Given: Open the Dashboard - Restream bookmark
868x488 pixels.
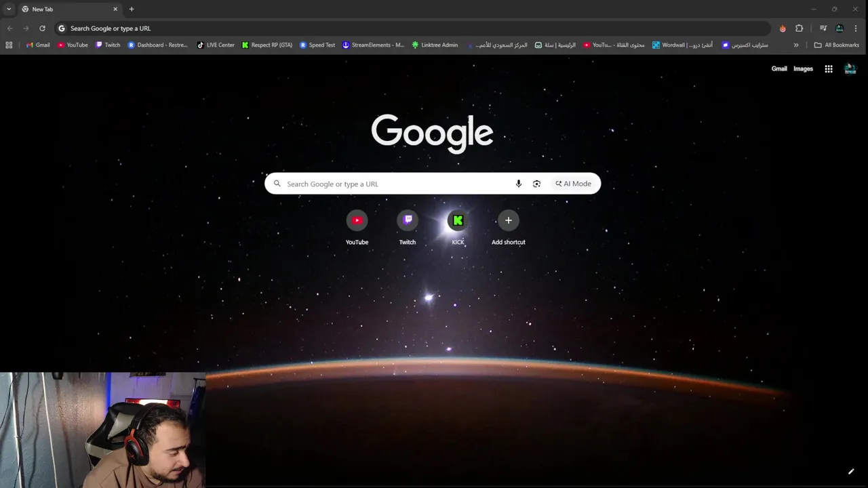Looking at the screenshot, I should 157,45.
